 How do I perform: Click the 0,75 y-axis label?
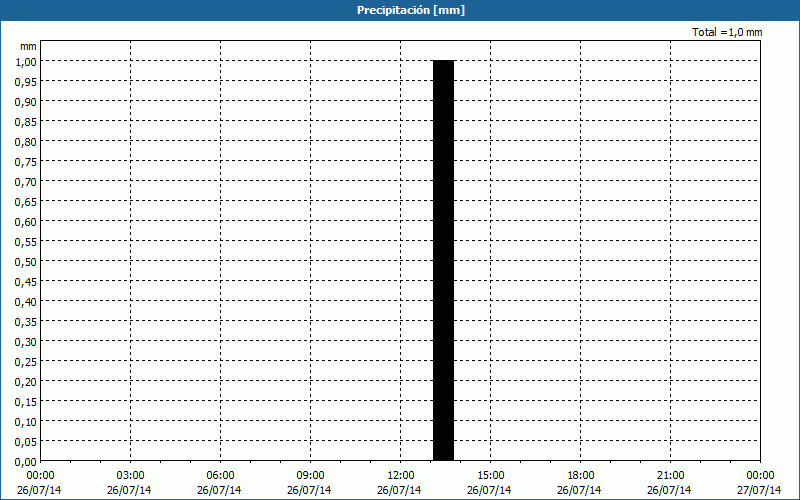26,161
